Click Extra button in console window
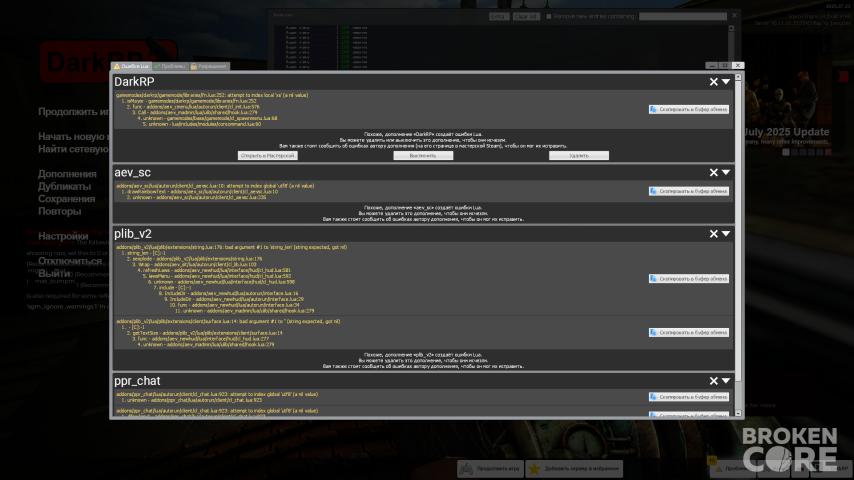 pyautogui.click(x=498, y=16)
